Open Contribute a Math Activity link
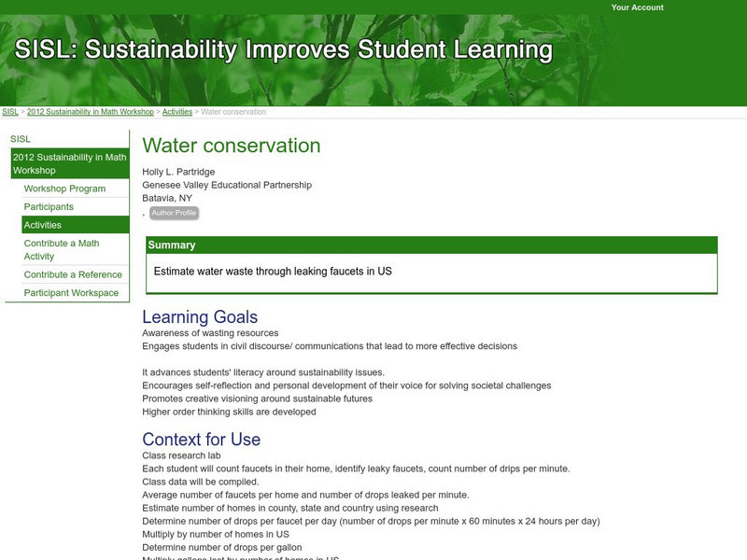Screen dimensions: 747x560 (x=62, y=249)
